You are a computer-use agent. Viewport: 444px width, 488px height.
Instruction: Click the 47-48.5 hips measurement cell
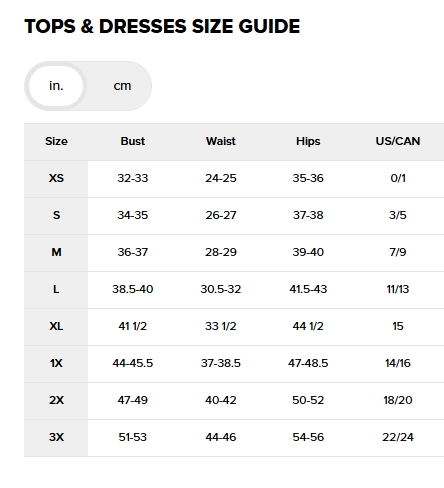point(308,363)
